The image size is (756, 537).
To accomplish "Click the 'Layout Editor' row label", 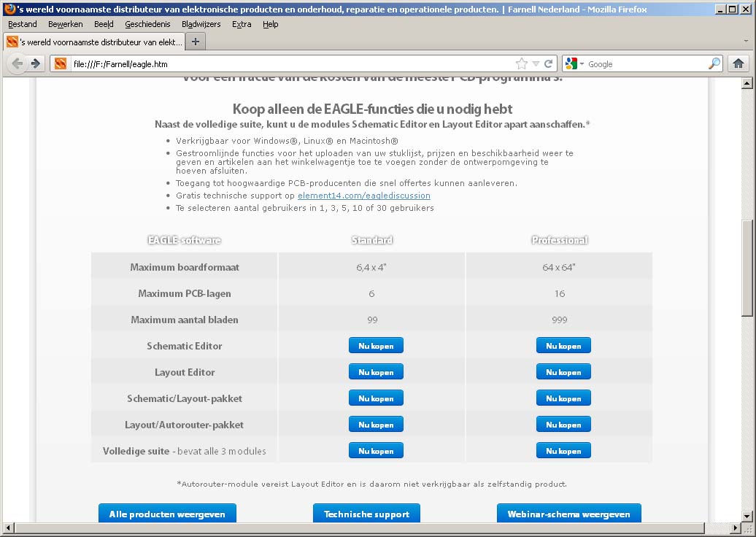I will 185,372.
